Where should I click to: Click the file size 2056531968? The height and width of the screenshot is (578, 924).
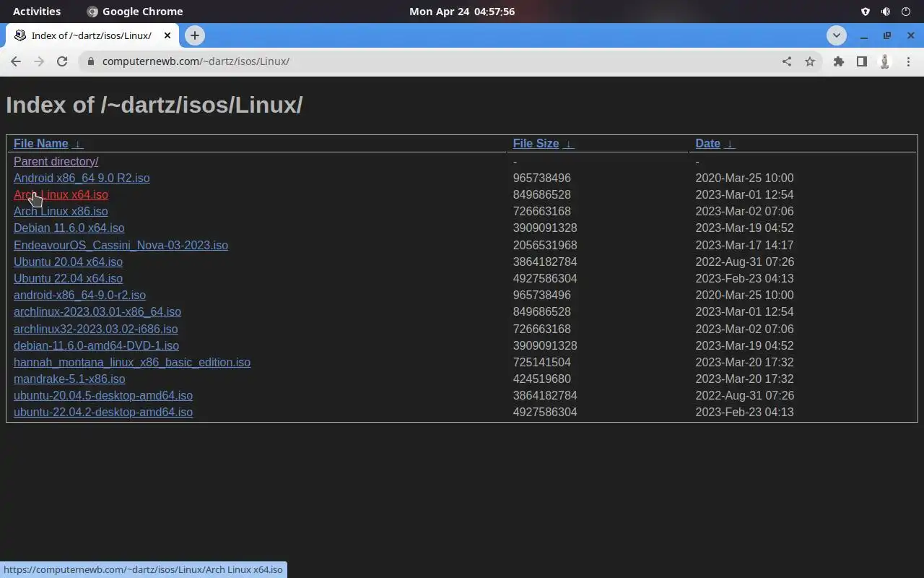click(545, 245)
